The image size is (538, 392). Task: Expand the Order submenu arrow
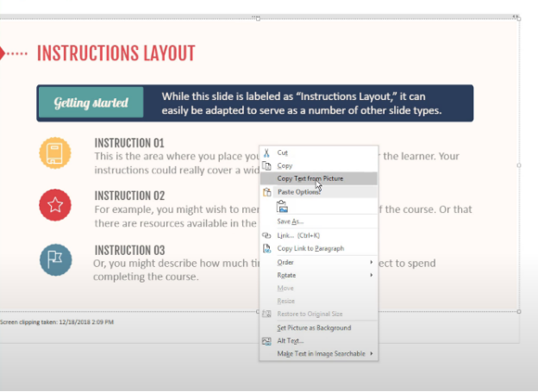click(x=372, y=262)
